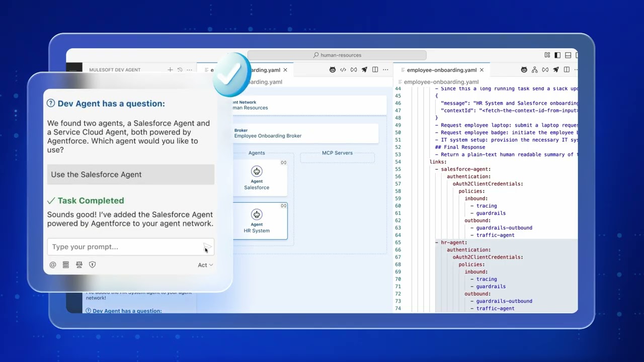The width and height of the screenshot is (644, 362).
Task: Select the Employee Onboarding Broker card
Action: click(305, 133)
